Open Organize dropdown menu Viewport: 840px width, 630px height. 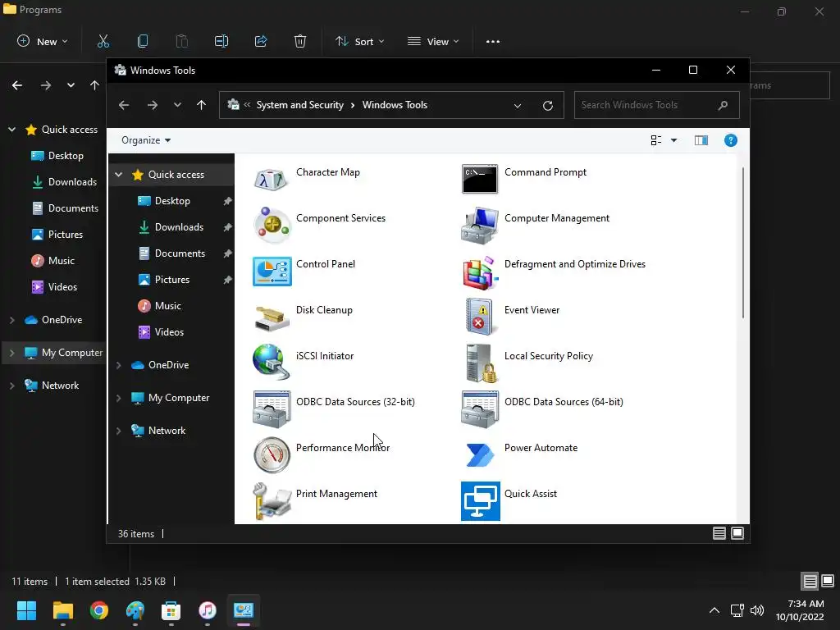[146, 140]
